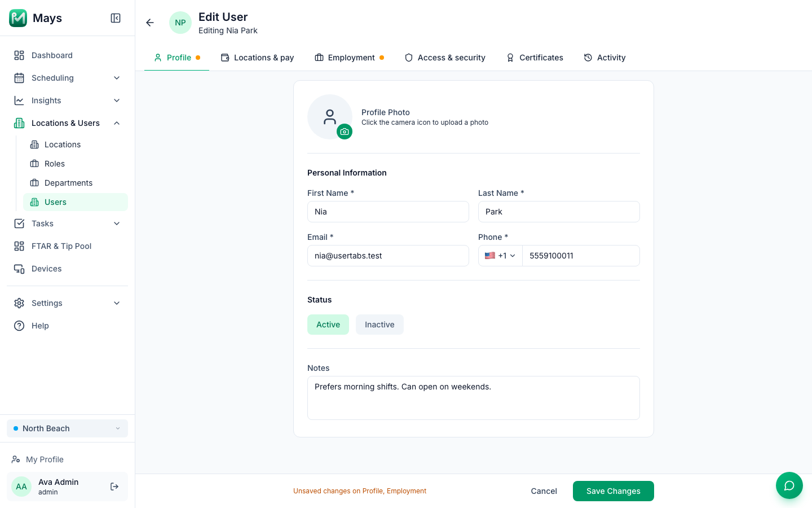Click the Dashboard grid icon
The image size is (812, 508).
[19, 55]
